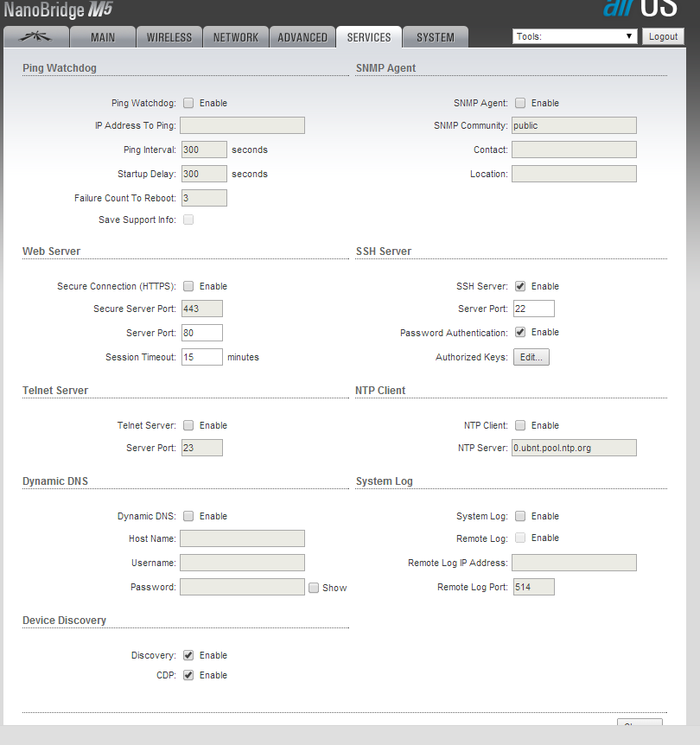Click the Session Timeout input field
The image size is (700, 745).
pos(202,357)
